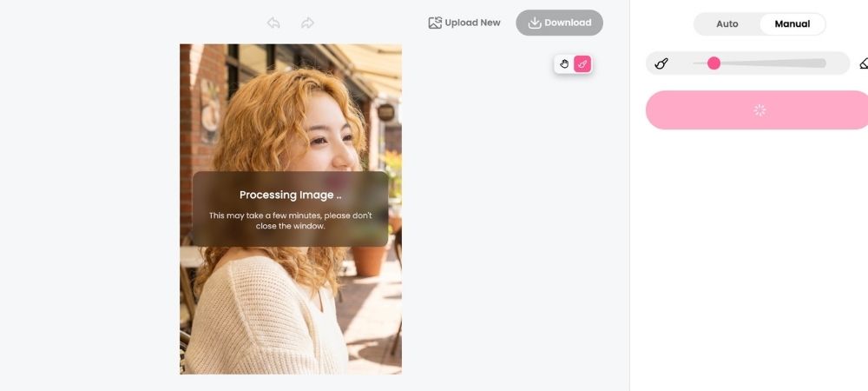Choose the black brush icon beside the size slider
The image size is (868, 391).
(x=661, y=63)
